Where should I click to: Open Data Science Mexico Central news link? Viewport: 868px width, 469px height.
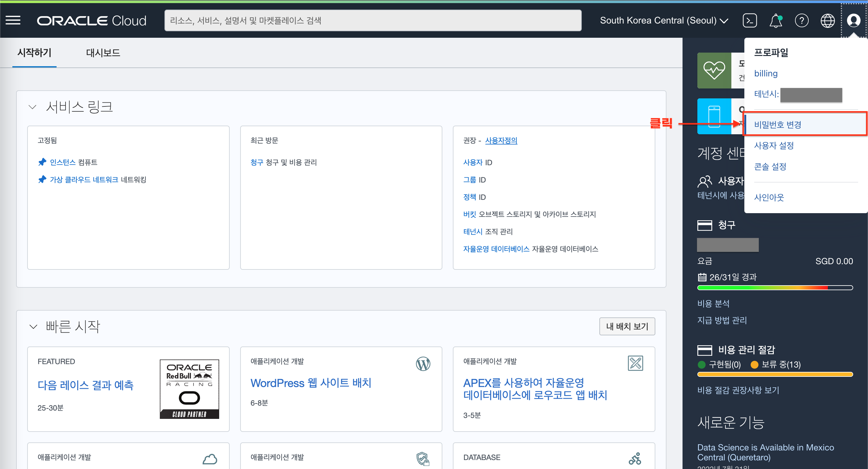click(766, 452)
